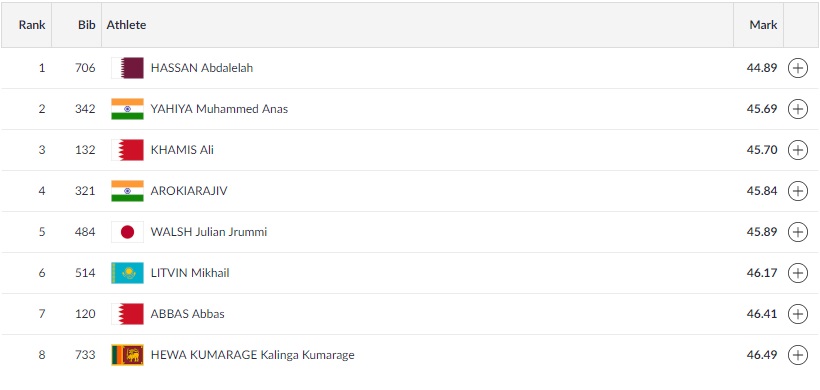
Task: Sort by the Mark column header
Action: (763, 25)
